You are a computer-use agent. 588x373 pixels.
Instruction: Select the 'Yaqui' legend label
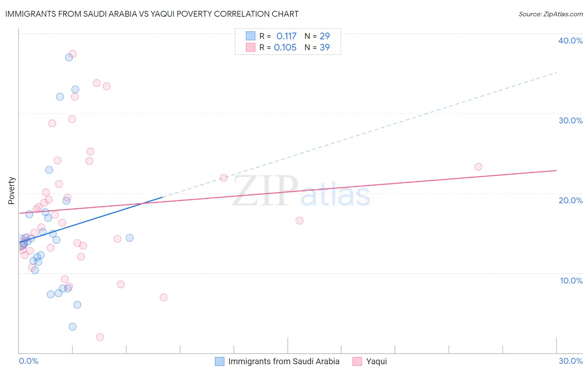tap(376, 361)
